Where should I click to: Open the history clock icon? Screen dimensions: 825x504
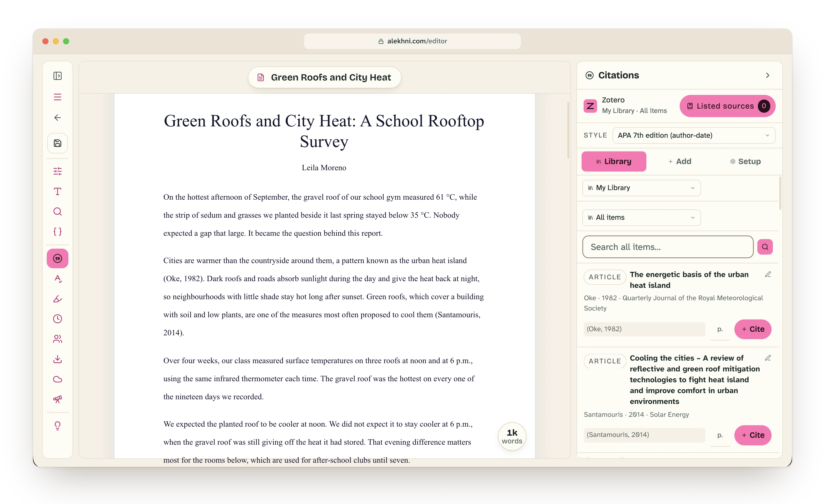point(58,319)
